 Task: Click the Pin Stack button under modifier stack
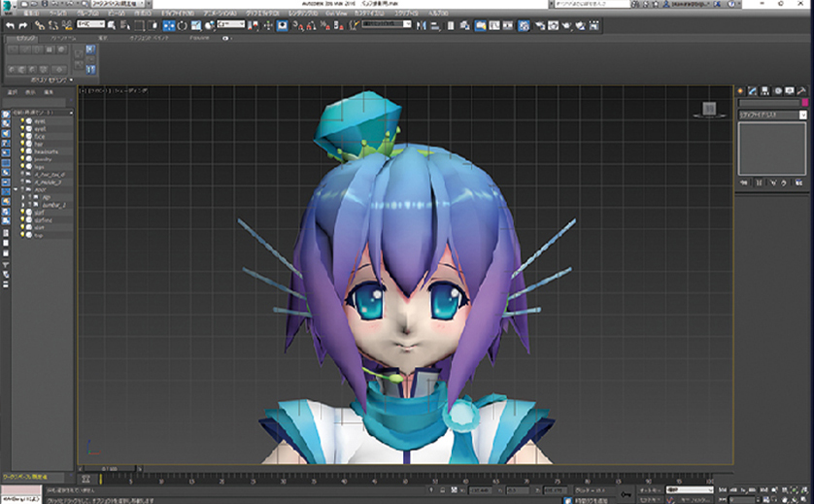744,183
